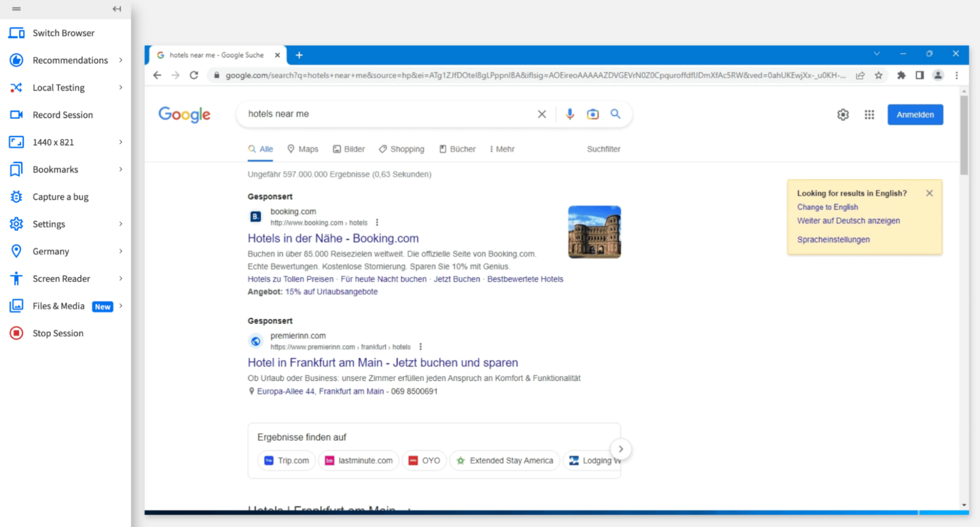Switch to the Maps tab
This screenshot has height=527, width=980.
(302, 149)
